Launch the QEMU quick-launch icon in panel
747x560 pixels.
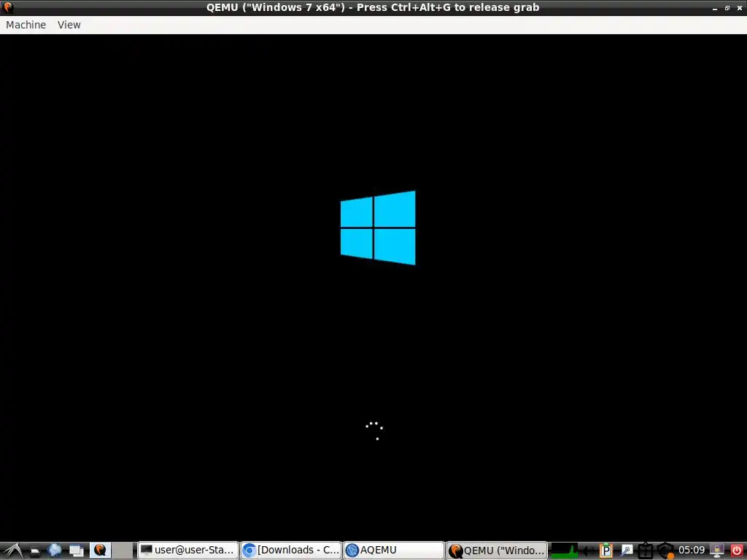click(100, 551)
